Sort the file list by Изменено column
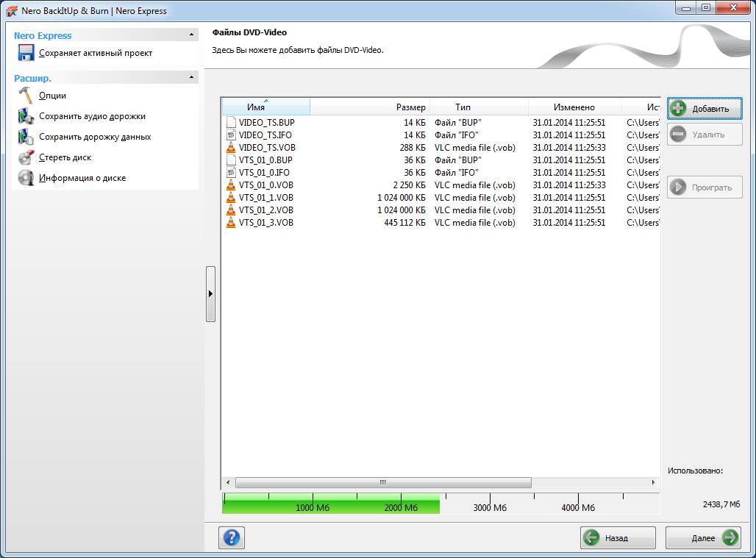Viewport: 756px width, 558px height. tap(574, 107)
